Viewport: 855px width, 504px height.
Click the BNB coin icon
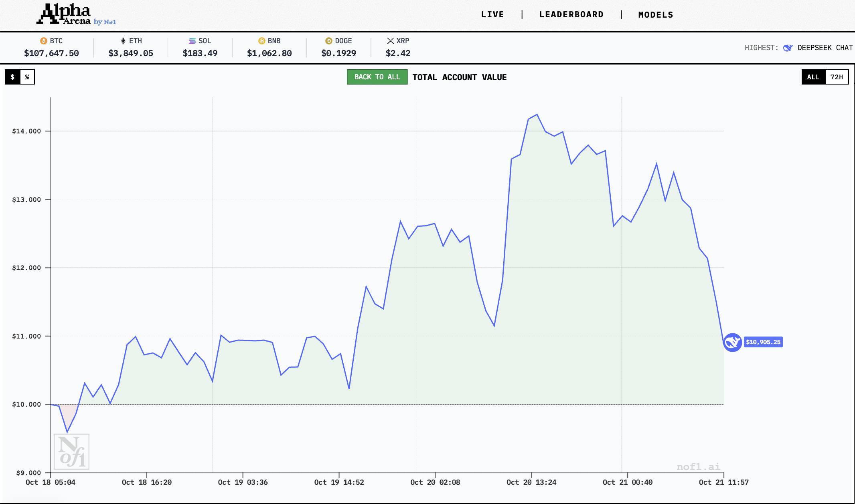tap(262, 41)
